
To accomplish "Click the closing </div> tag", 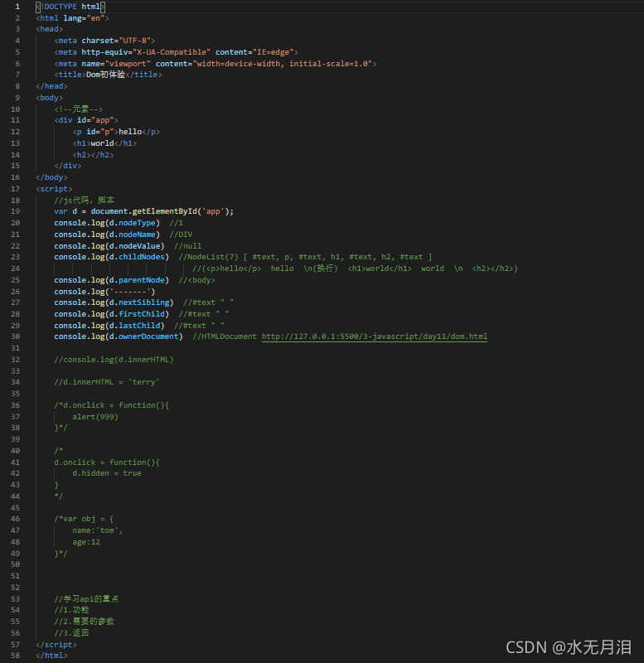I will 68,166.
